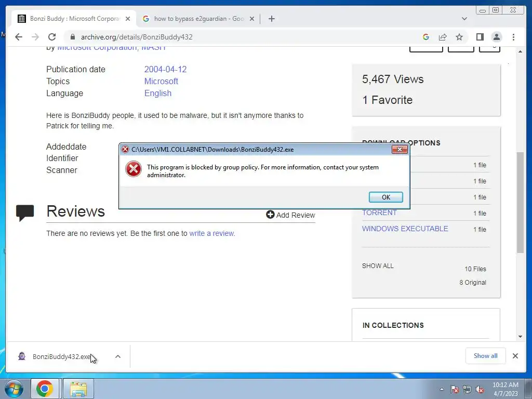Click Show all downloads
532x399 pixels.
click(485, 356)
